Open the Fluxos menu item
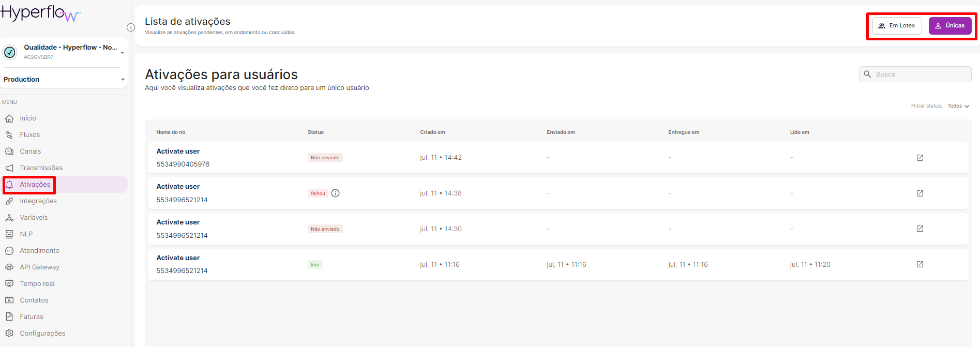The image size is (980, 347). click(x=30, y=135)
